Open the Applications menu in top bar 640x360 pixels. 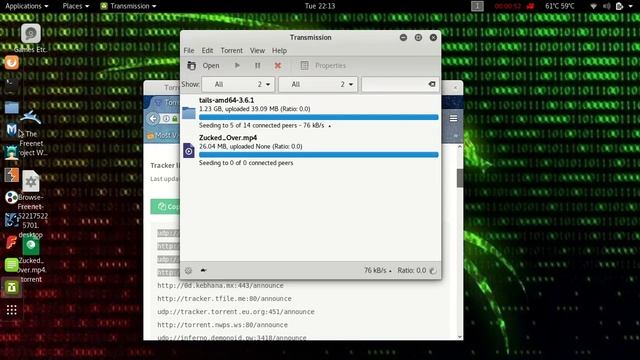pos(27,6)
